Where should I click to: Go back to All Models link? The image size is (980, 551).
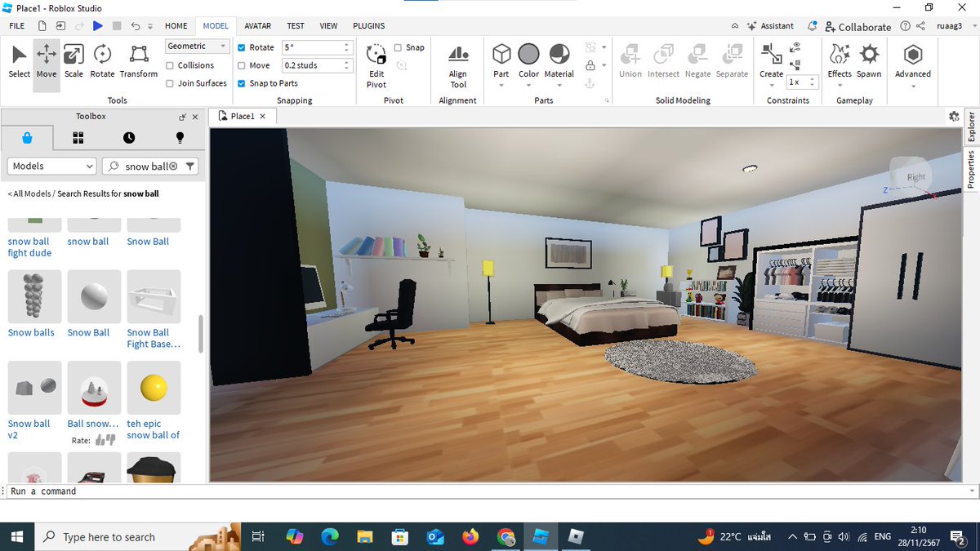pyautogui.click(x=30, y=194)
